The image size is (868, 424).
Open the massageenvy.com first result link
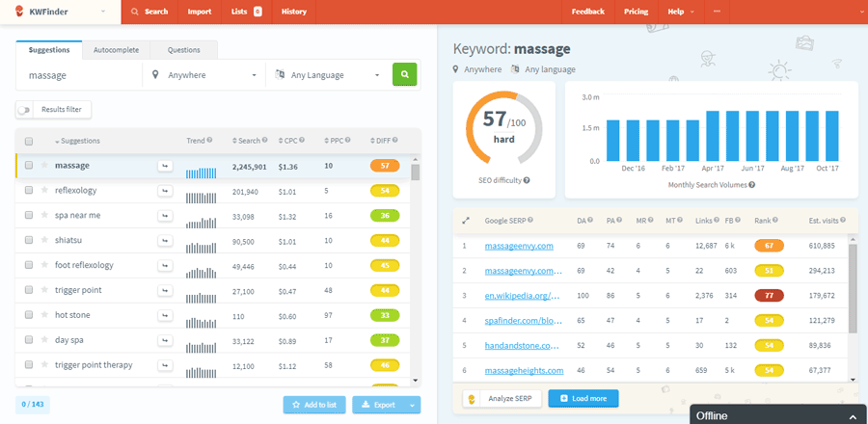519,246
